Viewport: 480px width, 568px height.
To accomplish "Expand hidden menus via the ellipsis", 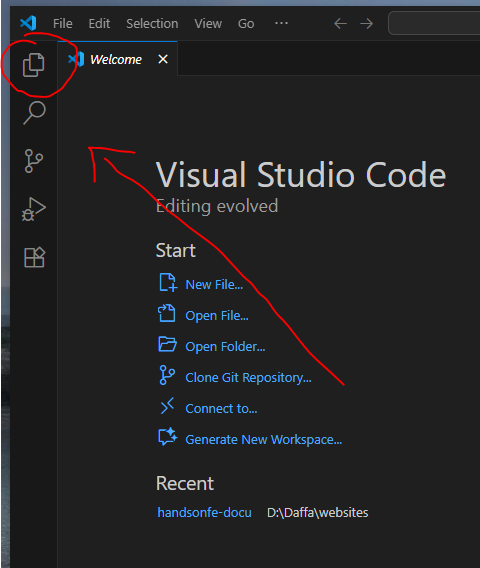I will (281, 24).
